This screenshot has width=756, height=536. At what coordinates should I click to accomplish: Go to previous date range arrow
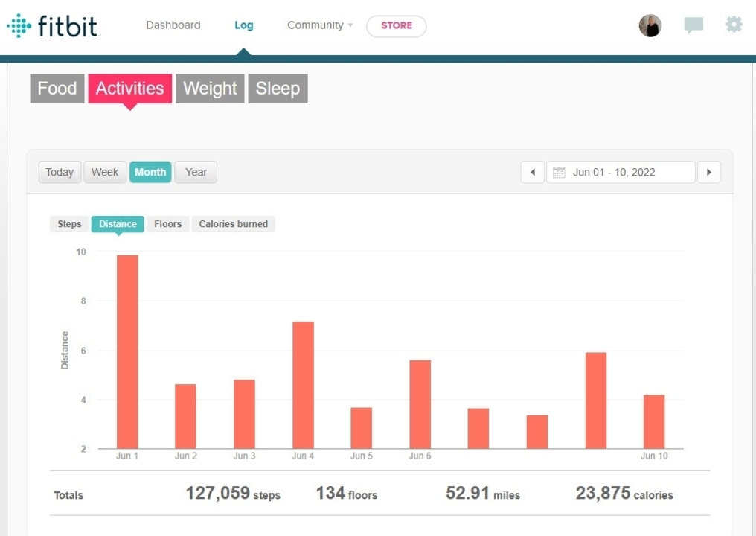click(532, 172)
